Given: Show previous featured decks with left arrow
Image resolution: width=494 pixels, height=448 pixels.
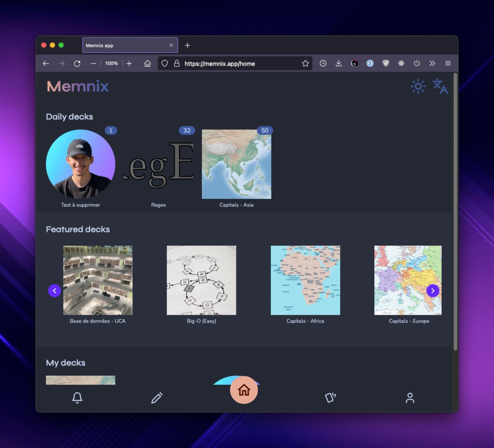Looking at the screenshot, I should click(55, 291).
